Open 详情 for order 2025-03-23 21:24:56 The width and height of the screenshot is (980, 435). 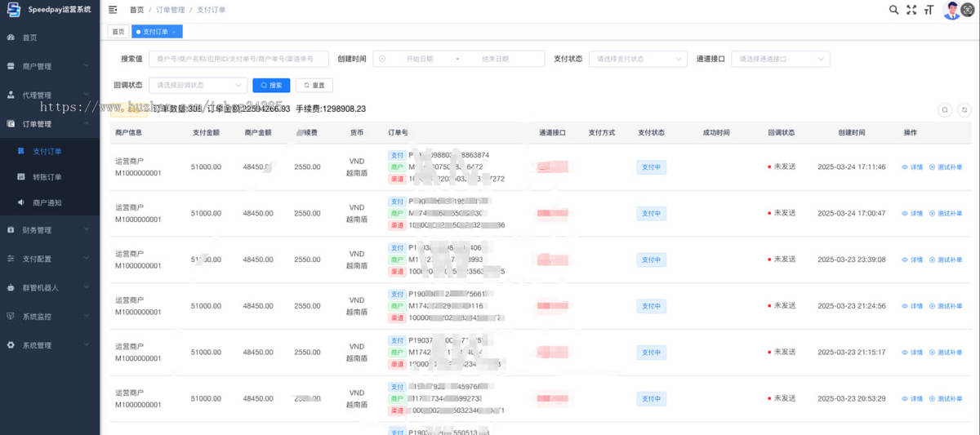tap(912, 306)
